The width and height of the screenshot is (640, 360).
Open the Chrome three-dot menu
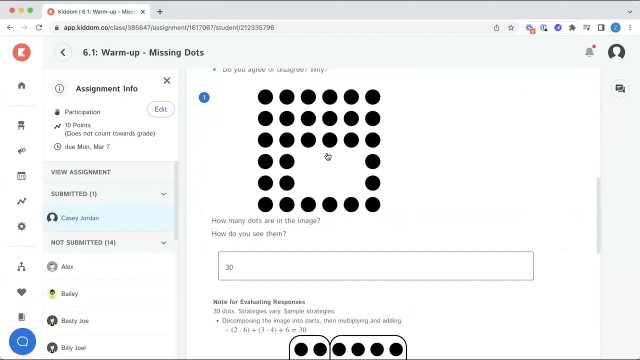coord(630,28)
